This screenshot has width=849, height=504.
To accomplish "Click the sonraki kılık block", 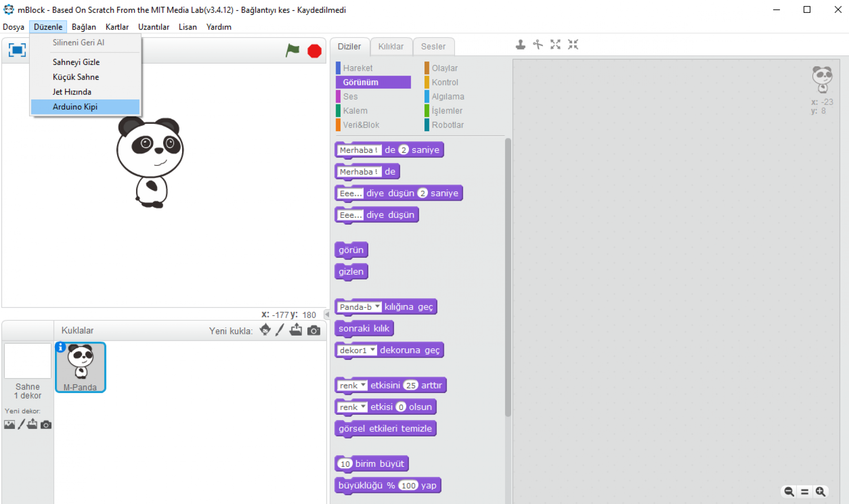I will tap(364, 328).
